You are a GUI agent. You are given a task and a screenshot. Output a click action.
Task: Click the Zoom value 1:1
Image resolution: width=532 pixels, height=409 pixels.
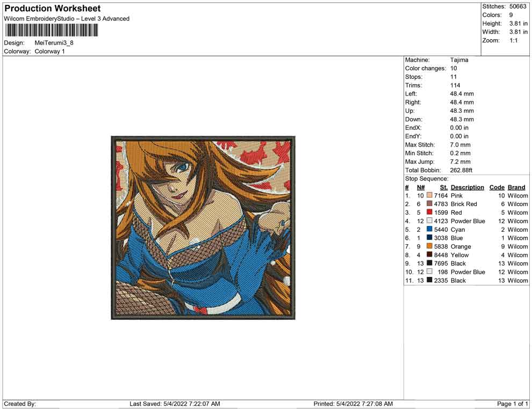pos(513,40)
